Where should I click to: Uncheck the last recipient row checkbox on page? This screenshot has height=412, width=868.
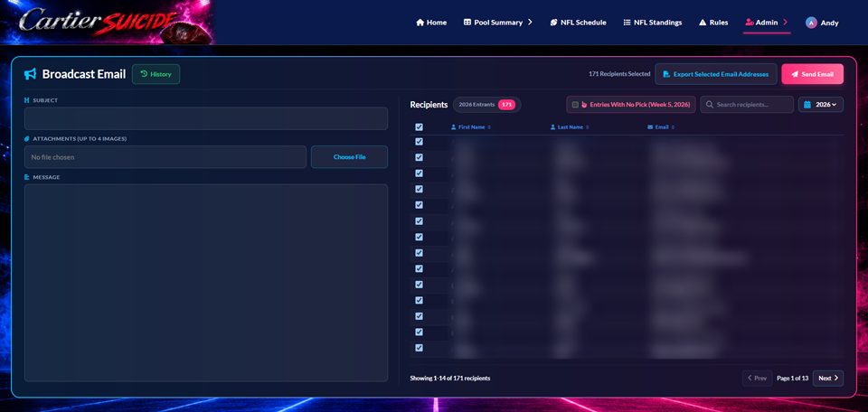(x=419, y=348)
